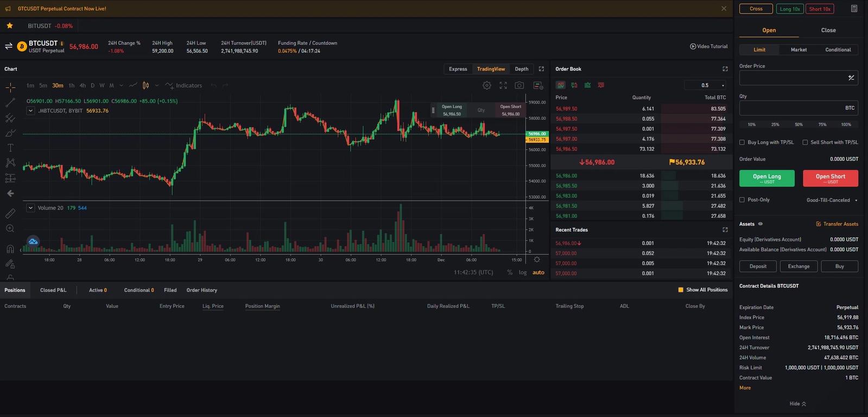Select the XABCD pattern tool
This screenshot has width=868, height=417.
pyautogui.click(x=10, y=162)
